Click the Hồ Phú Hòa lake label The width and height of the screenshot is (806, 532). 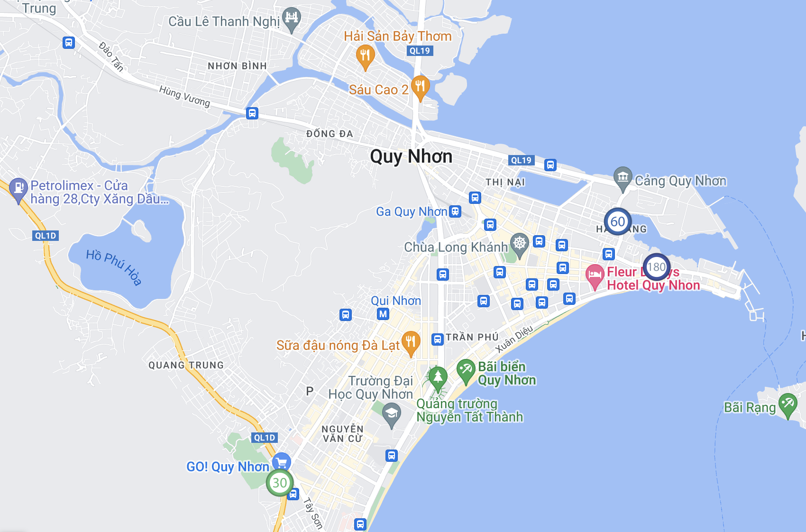114,268
